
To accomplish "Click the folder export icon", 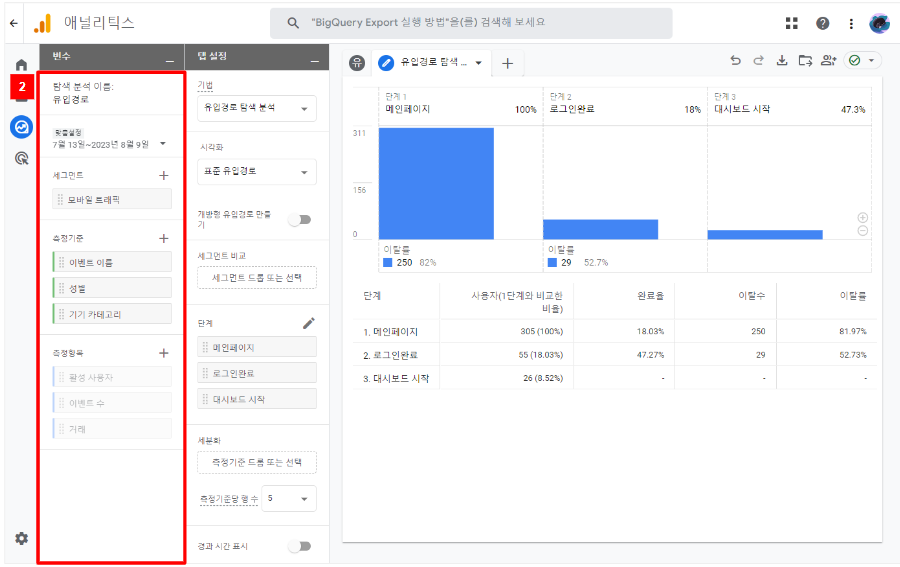I will 805,60.
